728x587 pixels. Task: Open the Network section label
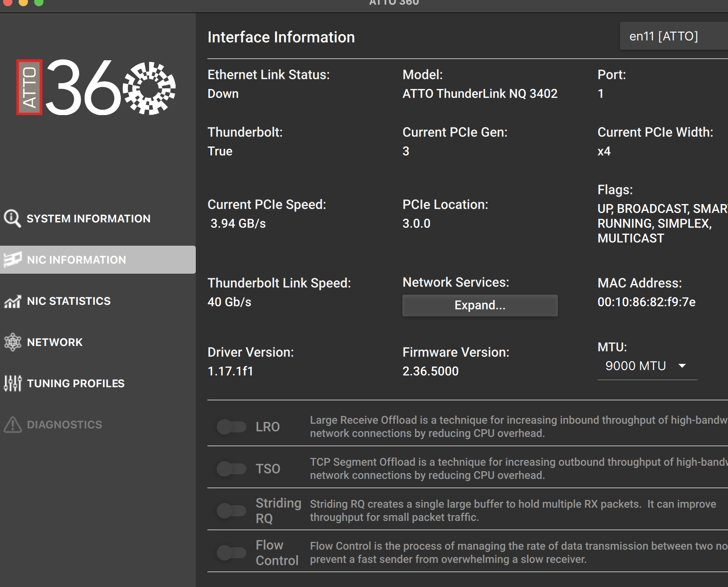point(55,342)
